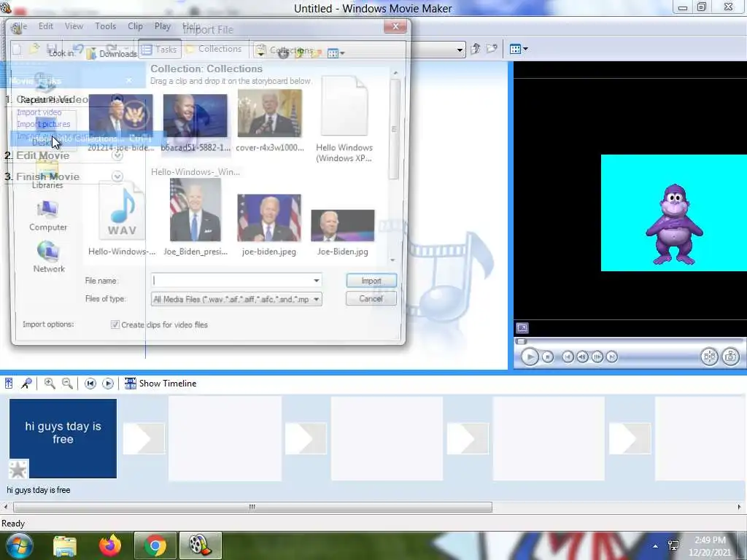Open Views menu beside new collection folder

(x=519, y=49)
